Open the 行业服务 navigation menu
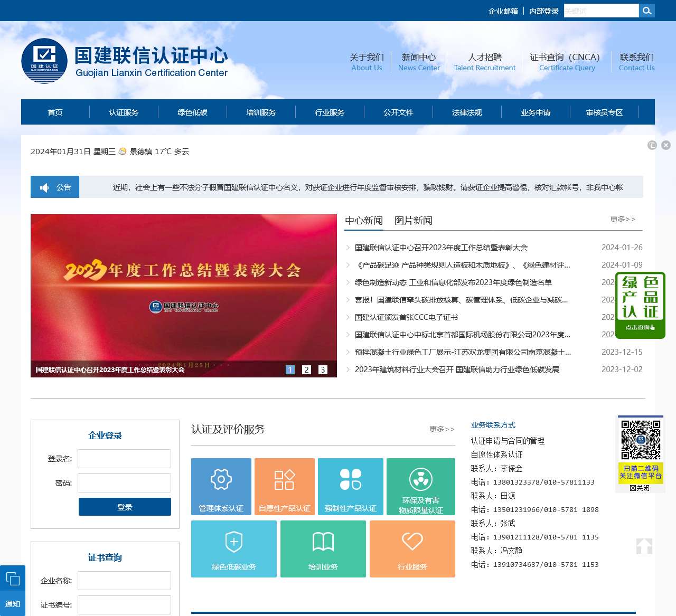This screenshot has height=616, width=676. (x=330, y=112)
